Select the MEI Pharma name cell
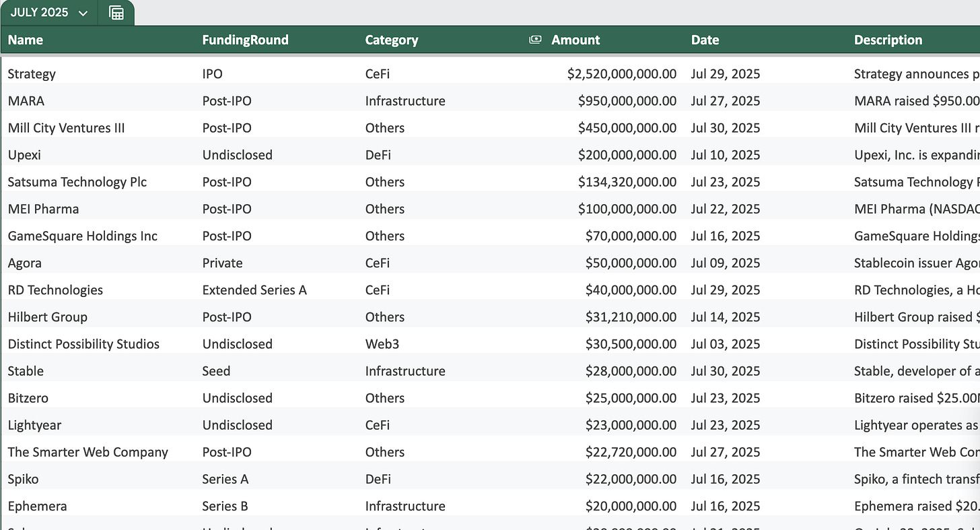This screenshot has width=980, height=530. tap(43, 209)
